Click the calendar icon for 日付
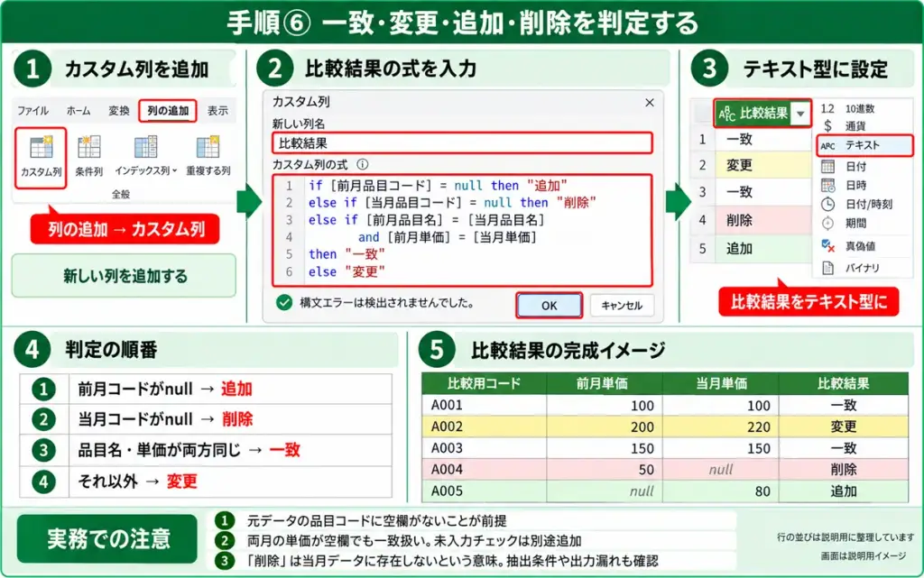 pos(828,167)
